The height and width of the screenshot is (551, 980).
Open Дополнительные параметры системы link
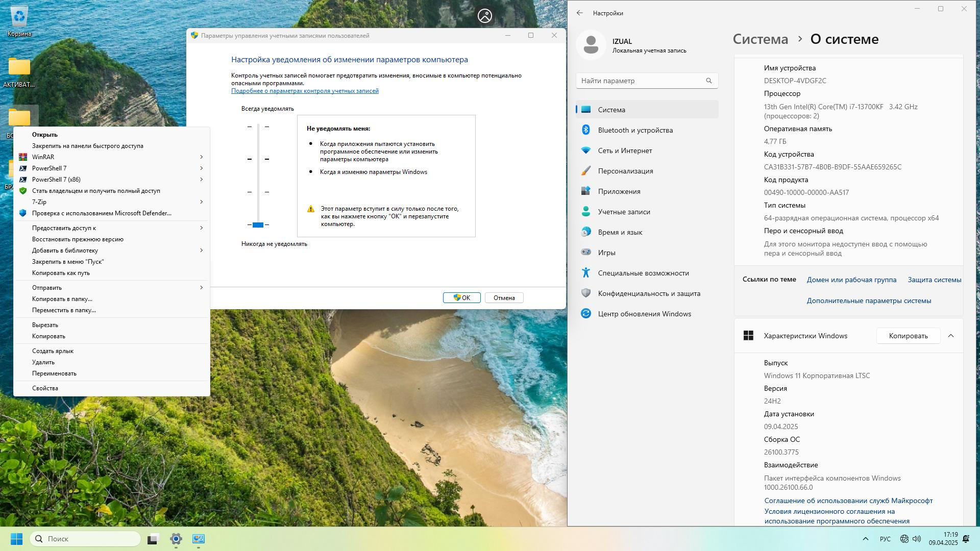pyautogui.click(x=869, y=300)
